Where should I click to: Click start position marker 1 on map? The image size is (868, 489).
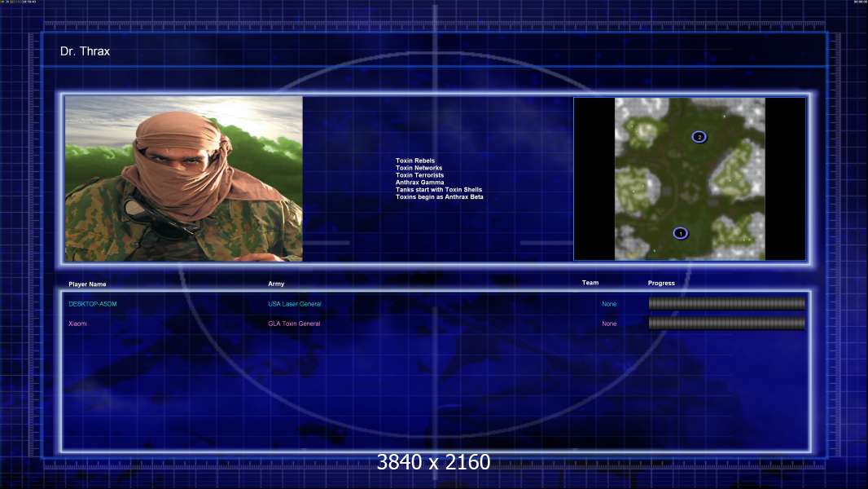681,233
